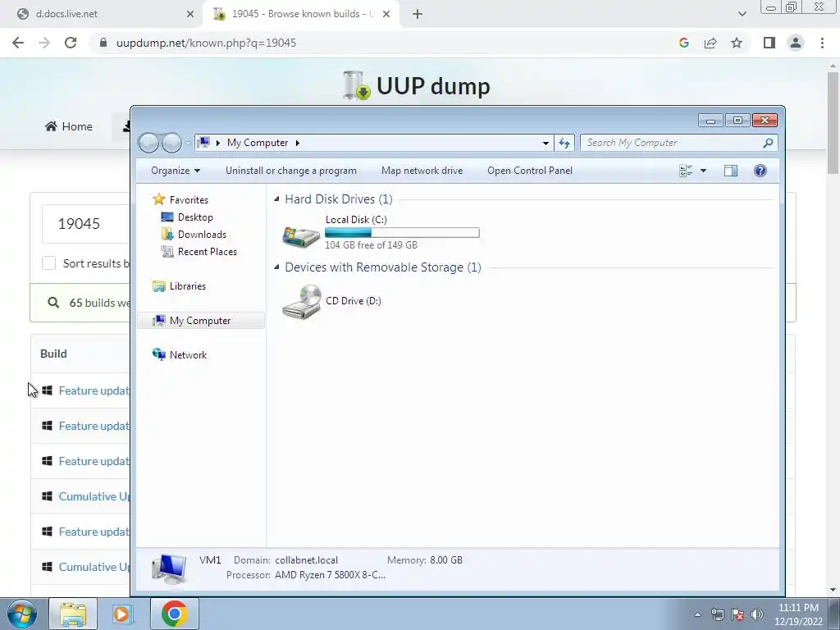Select Libraries in the navigation pane
Image resolution: width=840 pixels, height=630 pixels.
(188, 286)
